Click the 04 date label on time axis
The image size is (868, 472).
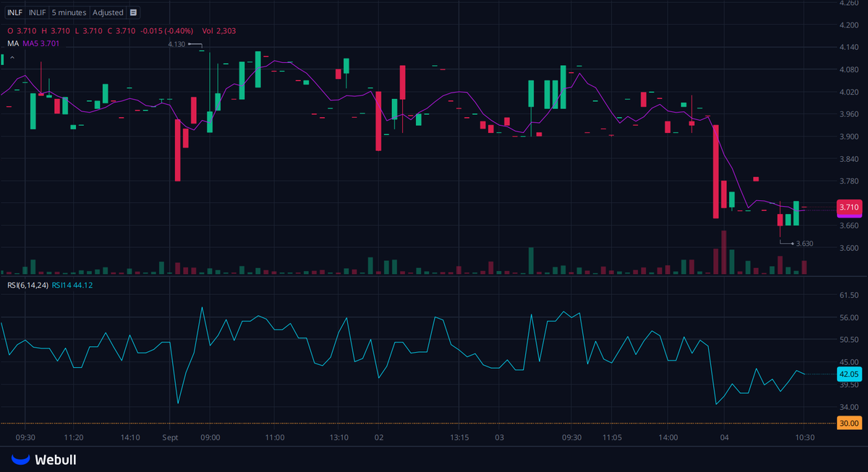pos(725,437)
